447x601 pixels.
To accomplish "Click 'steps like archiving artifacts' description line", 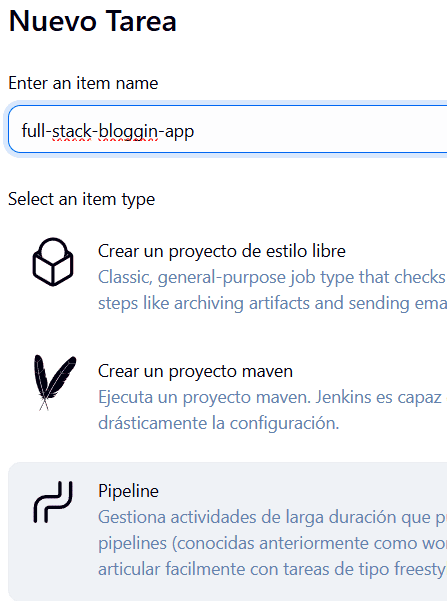I will [272, 303].
